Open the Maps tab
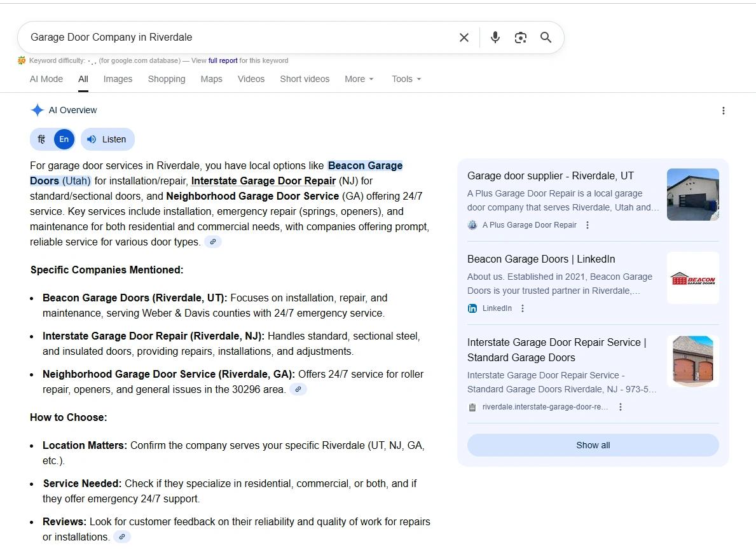 click(x=211, y=79)
